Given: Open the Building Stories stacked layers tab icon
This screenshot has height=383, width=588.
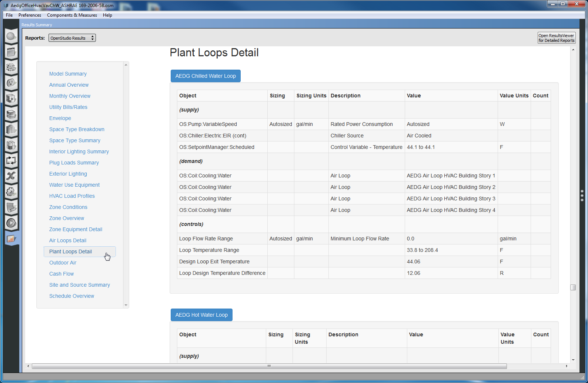Looking at the screenshot, I should tap(11, 114).
